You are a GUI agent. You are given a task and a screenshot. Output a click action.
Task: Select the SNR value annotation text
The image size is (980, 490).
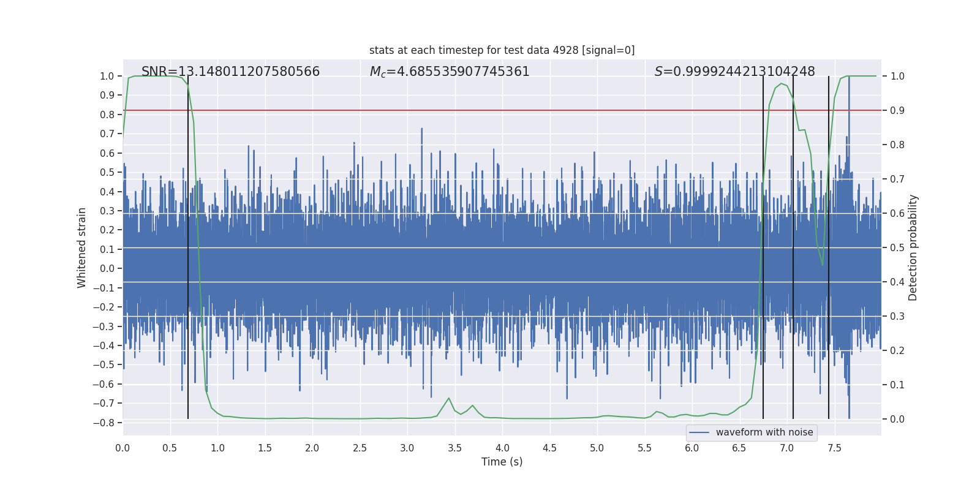click(x=230, y=72)
